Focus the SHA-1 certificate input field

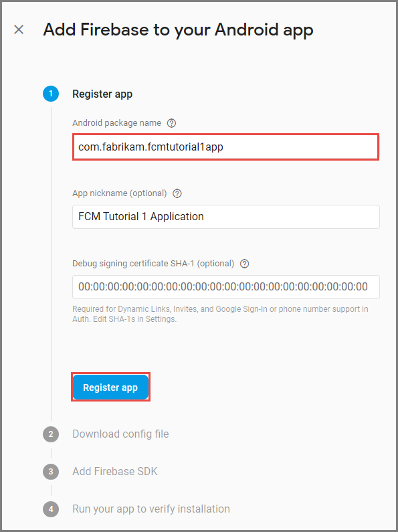click(226, 286)
